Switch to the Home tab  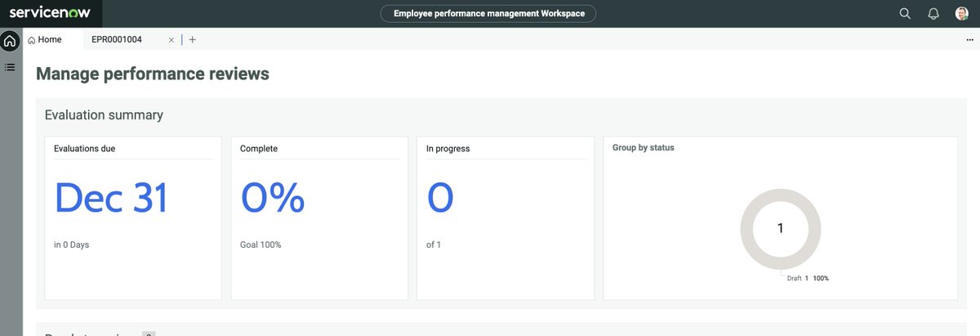click(45, 39)
